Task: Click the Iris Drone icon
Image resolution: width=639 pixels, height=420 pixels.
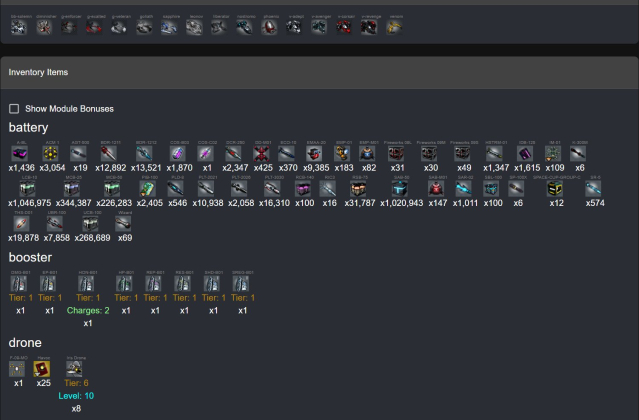Action: click(75, 369)
